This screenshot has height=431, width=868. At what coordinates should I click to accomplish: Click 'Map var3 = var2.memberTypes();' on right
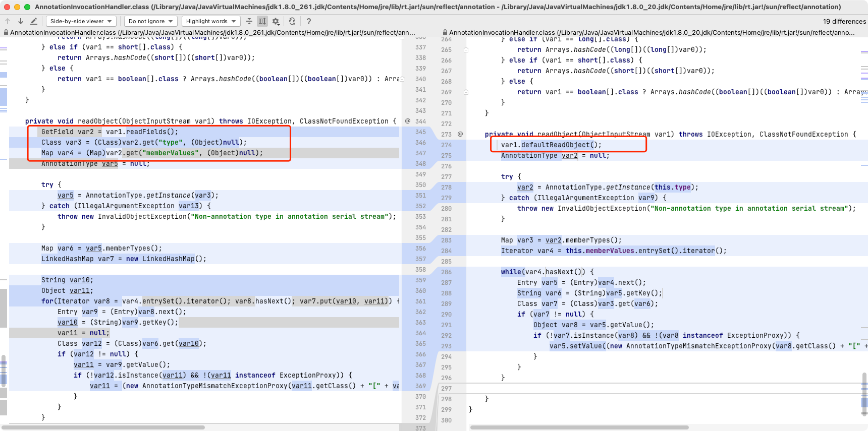pyautogui.click(x=561, y=240)
